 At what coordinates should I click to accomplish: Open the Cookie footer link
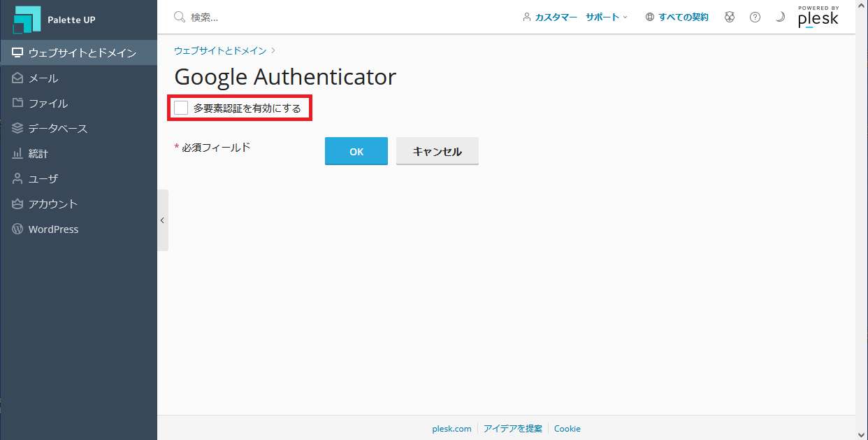pyautogui.click(x=567, y=429)
